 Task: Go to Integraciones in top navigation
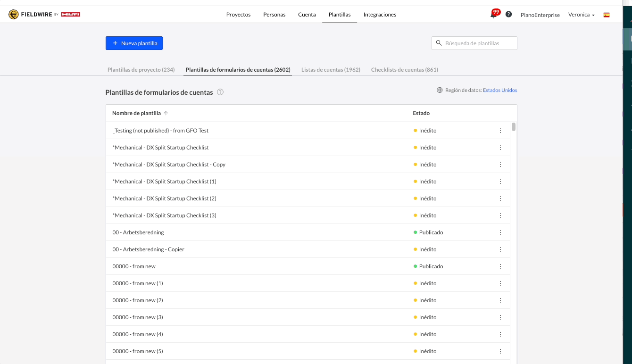380,15
